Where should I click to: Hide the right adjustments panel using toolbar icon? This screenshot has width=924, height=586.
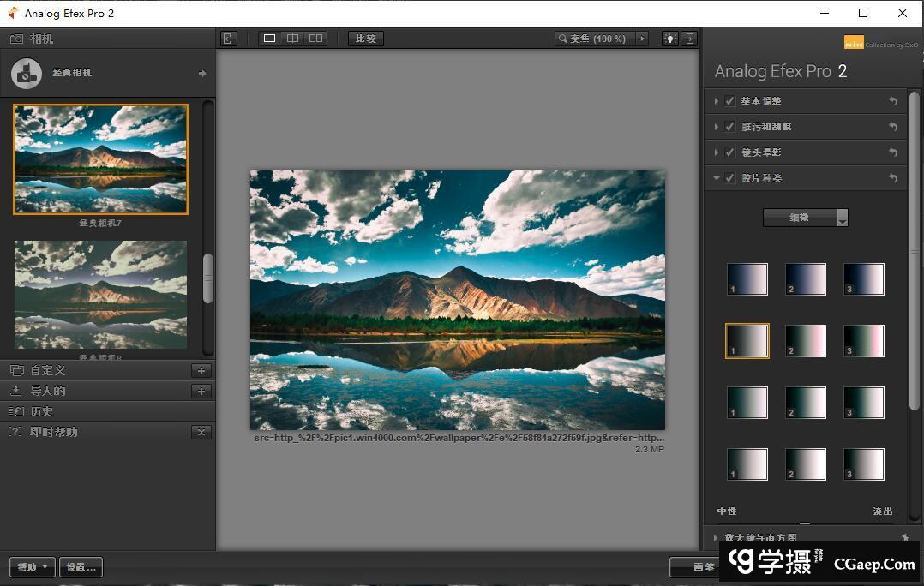pos(688,39)
